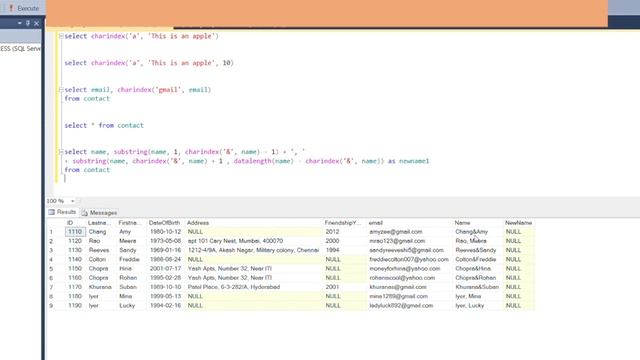The height and width of the screenshot is (360, 640).
Task: Select the ladyluck892@gmail.com email cell
Action: tap(410, 305)
